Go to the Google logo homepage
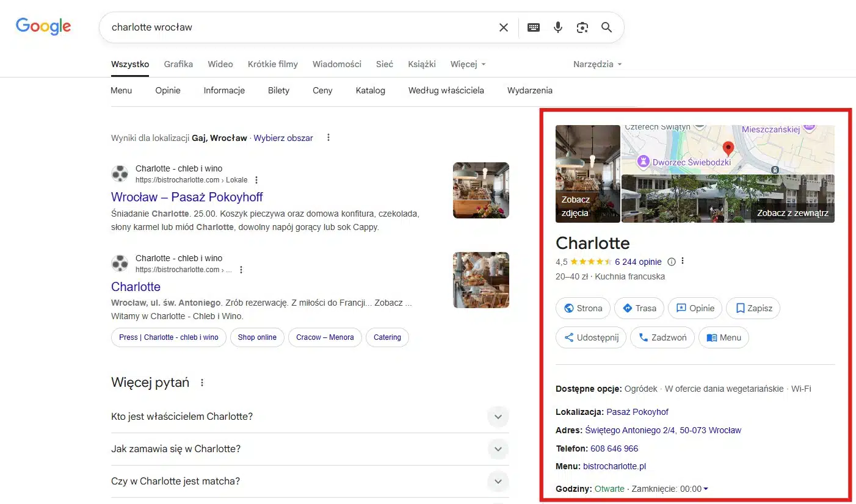Viewport: 856px width, 504px height. tap(43, 26)
